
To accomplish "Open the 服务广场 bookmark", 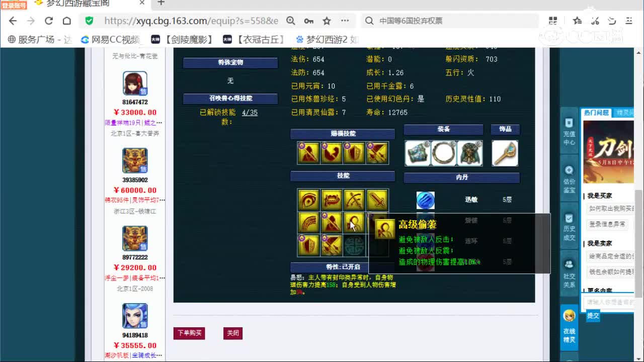I will 40,39.
